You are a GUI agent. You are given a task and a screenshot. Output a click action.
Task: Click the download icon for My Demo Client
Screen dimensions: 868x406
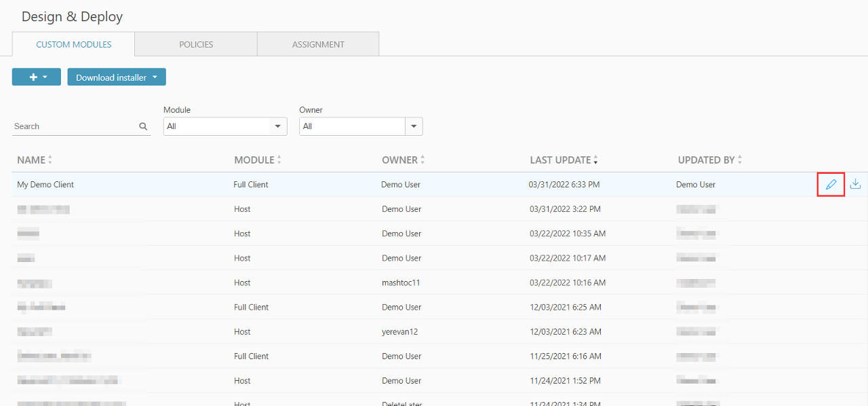[855, 184]
